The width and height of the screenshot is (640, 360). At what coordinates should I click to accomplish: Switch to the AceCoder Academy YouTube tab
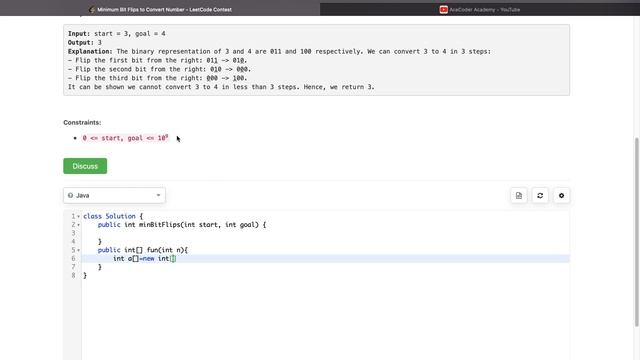click(x=480, y=9)
